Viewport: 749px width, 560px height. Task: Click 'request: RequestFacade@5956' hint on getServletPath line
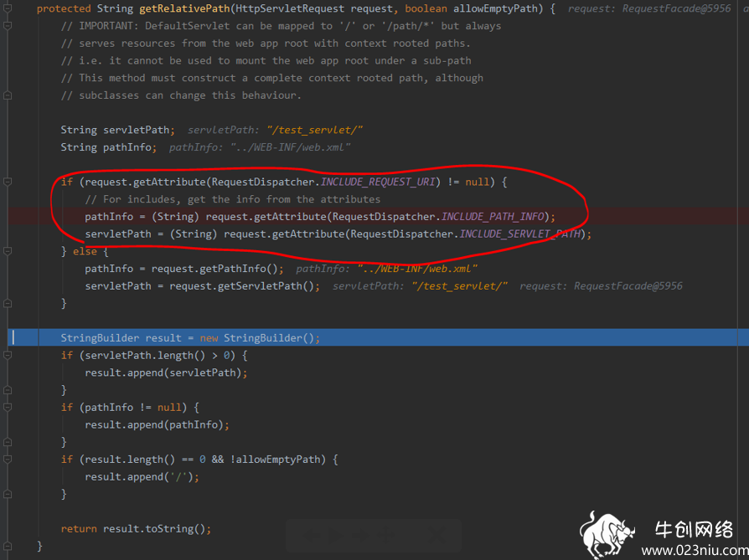601,286
